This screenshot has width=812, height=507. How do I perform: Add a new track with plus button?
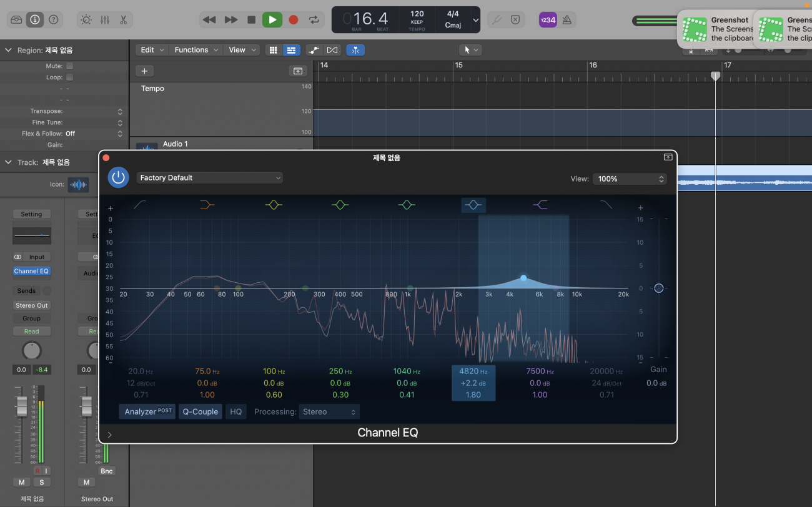point(144,71)
